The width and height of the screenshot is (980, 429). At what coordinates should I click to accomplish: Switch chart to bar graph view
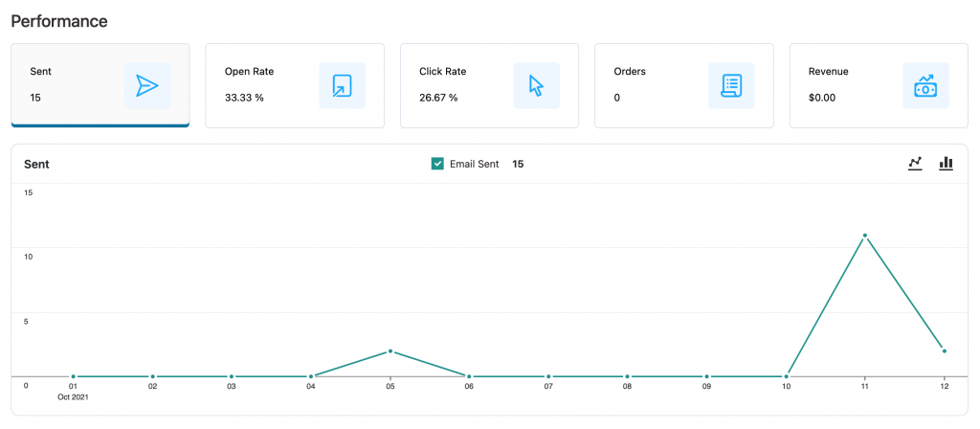click(x=946, y=163)
